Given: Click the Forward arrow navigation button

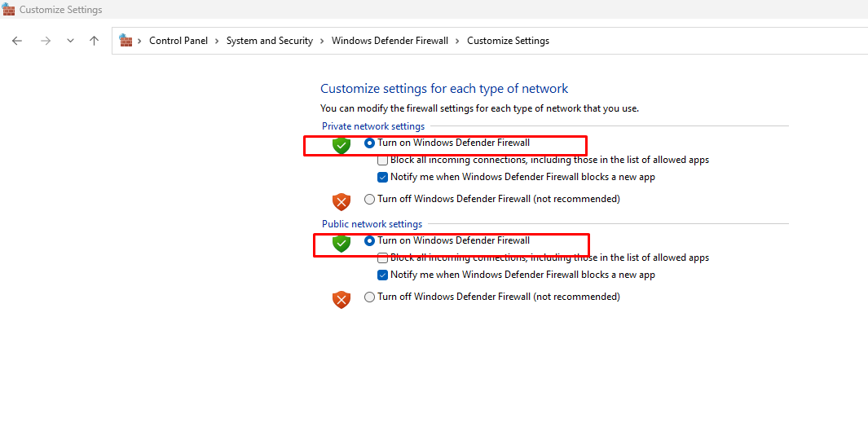Looking at the screenshot, I should click(46, 41).
